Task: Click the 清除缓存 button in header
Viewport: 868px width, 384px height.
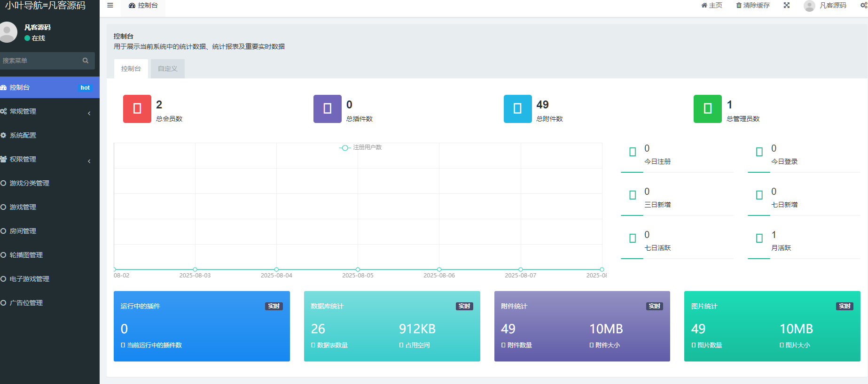Action: (753, 6)
